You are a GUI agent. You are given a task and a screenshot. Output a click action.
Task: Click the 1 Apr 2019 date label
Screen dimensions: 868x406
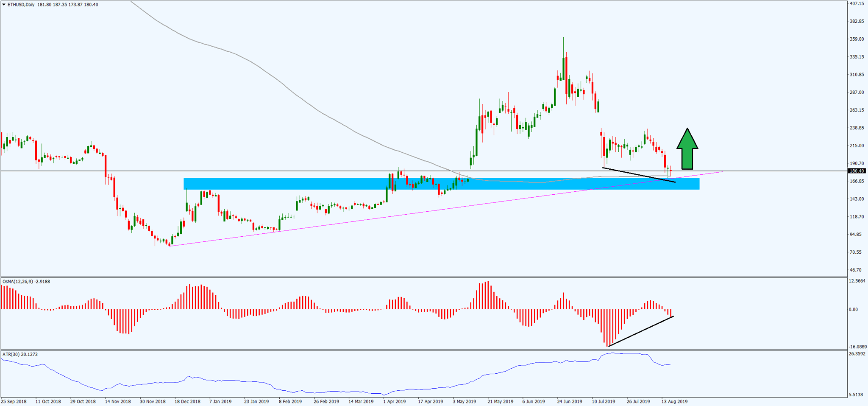(x=395, y=401)
